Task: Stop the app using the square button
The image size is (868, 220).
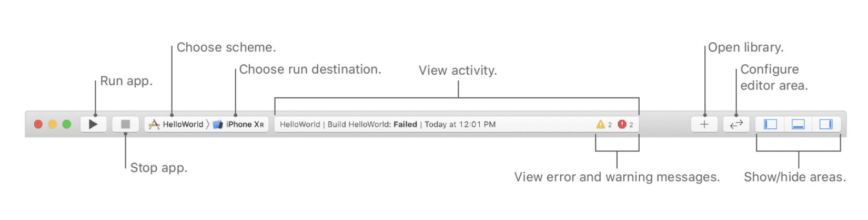Action: tap(125, 124)
